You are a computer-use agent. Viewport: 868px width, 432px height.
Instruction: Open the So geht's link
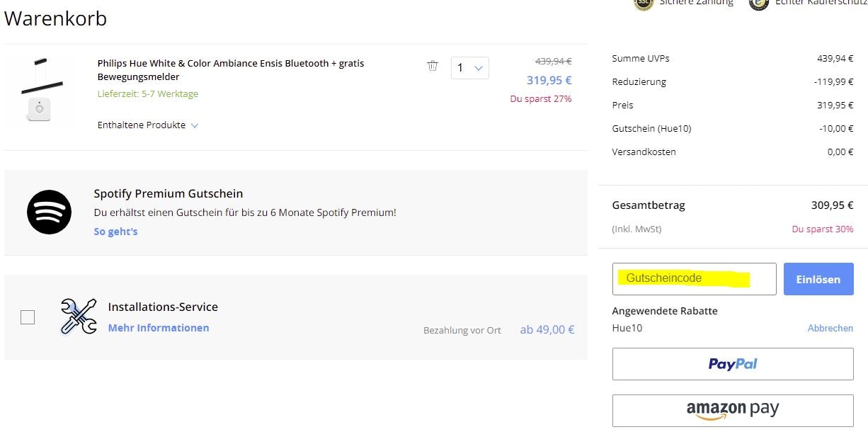coord(115,232)
